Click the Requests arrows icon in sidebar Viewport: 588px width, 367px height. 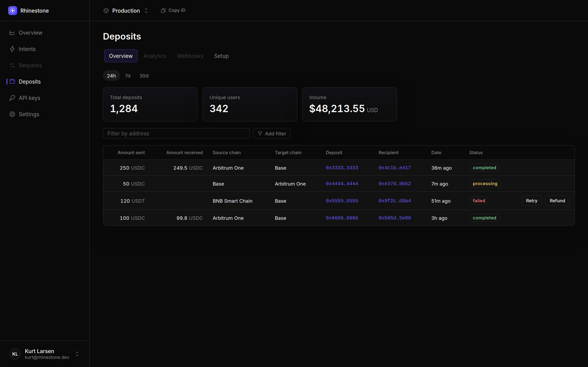point(12,65)
